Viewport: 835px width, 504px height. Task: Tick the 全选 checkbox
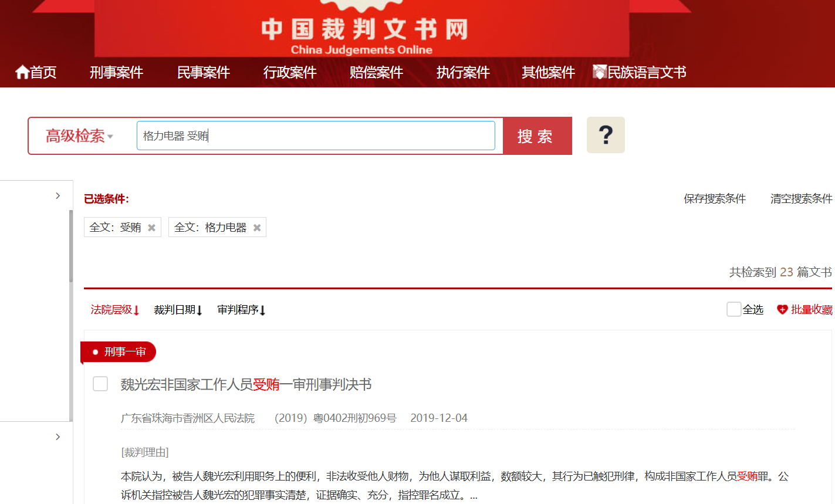pyautogui.click(x=733, y=309)
